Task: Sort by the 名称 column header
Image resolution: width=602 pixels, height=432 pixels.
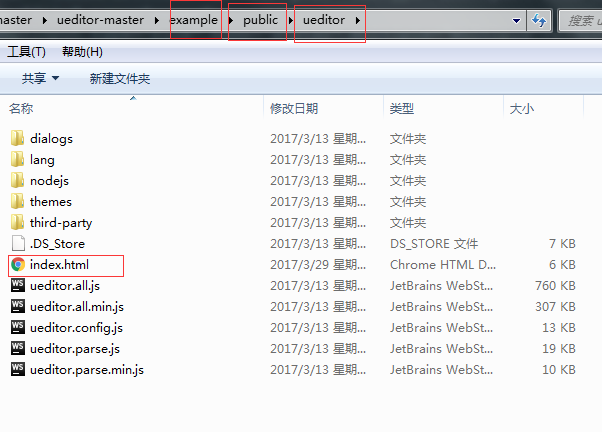Action: (x=132, y=108)
